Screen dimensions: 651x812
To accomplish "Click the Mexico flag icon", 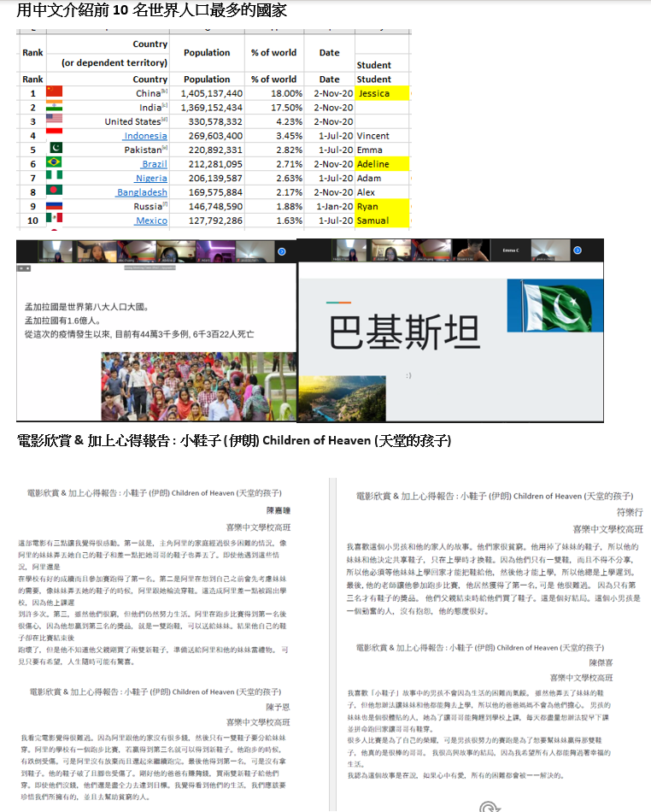I will (55, 221).
